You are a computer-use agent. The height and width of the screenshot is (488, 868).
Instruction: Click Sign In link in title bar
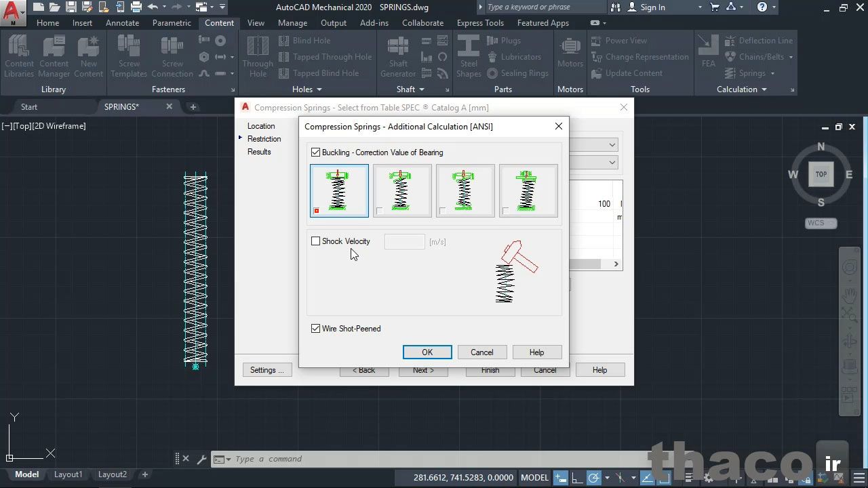[x=652, y=7]
